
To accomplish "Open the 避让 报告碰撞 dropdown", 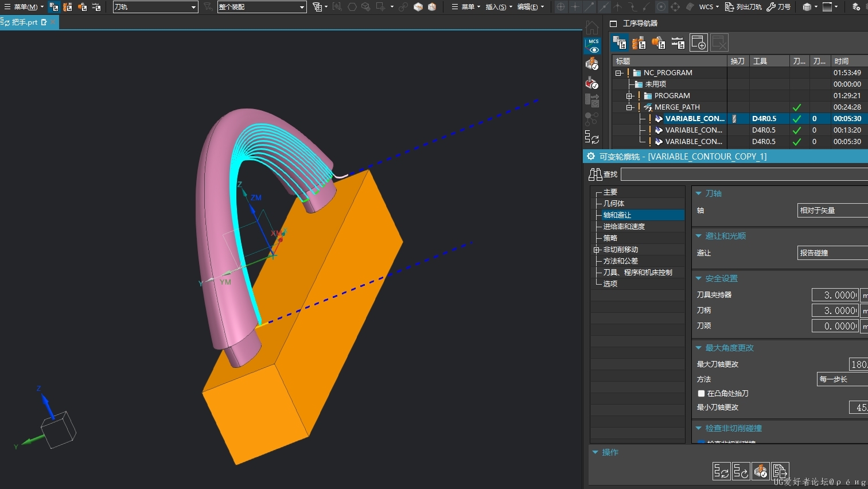I will [832, 253].
